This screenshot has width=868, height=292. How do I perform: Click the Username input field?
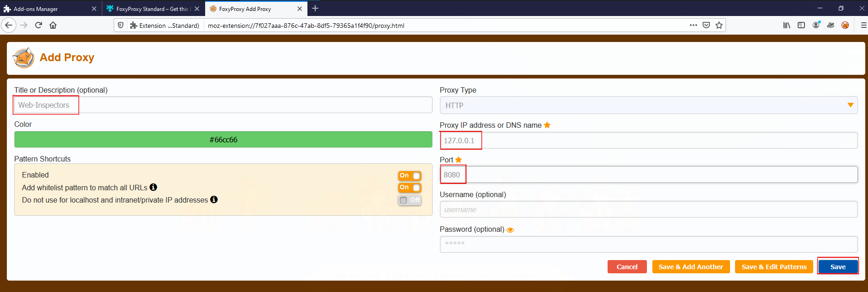pyautogui.click(x=648, y=209)
